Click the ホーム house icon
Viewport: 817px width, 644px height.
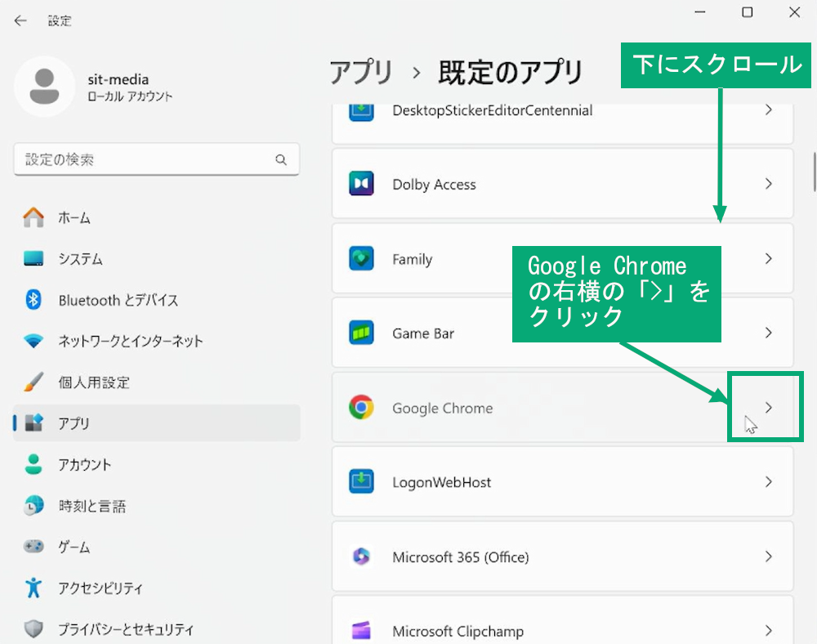[33, 217]
